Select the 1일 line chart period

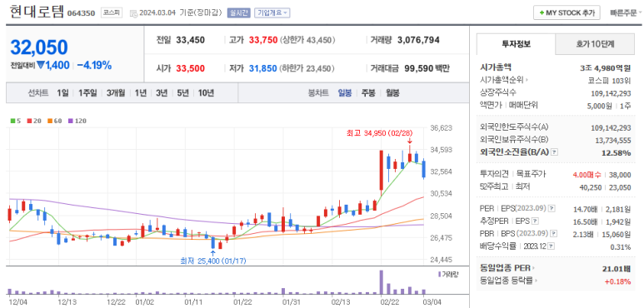point(62,92)
